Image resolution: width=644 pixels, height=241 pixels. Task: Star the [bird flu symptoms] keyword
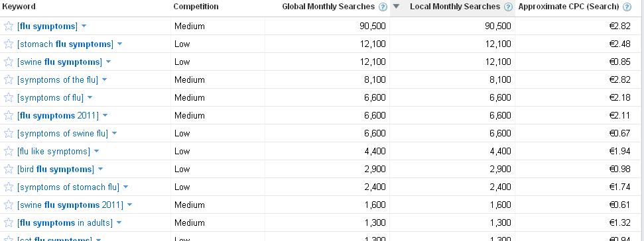tap(8, 169)
